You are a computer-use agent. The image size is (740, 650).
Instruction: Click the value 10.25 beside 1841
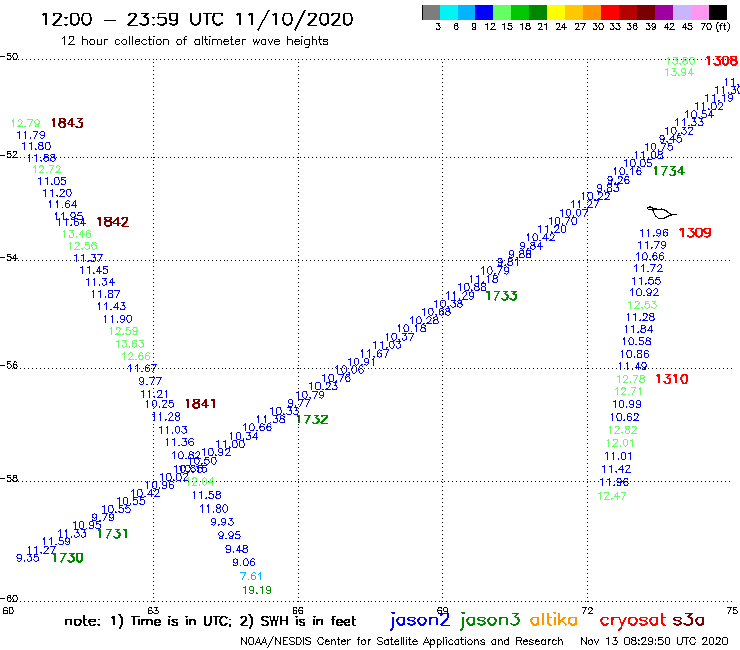point(160,404)
